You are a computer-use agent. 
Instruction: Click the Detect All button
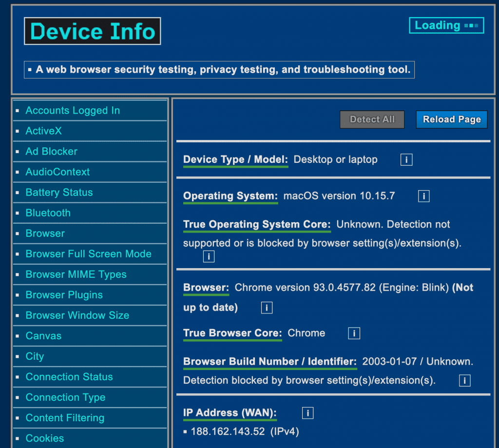click(372, 119)
